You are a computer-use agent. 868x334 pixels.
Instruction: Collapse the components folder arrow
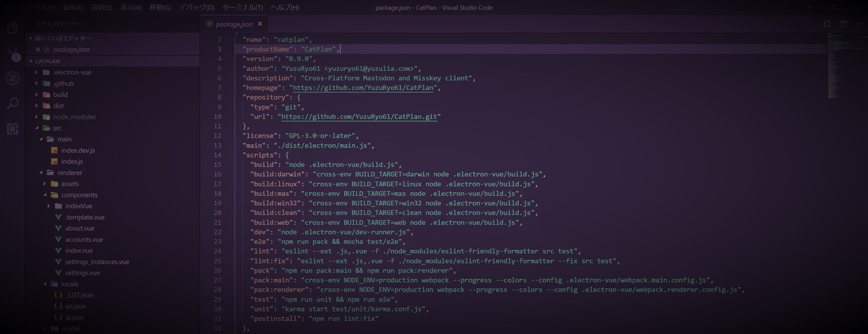(x=45, y=195)
